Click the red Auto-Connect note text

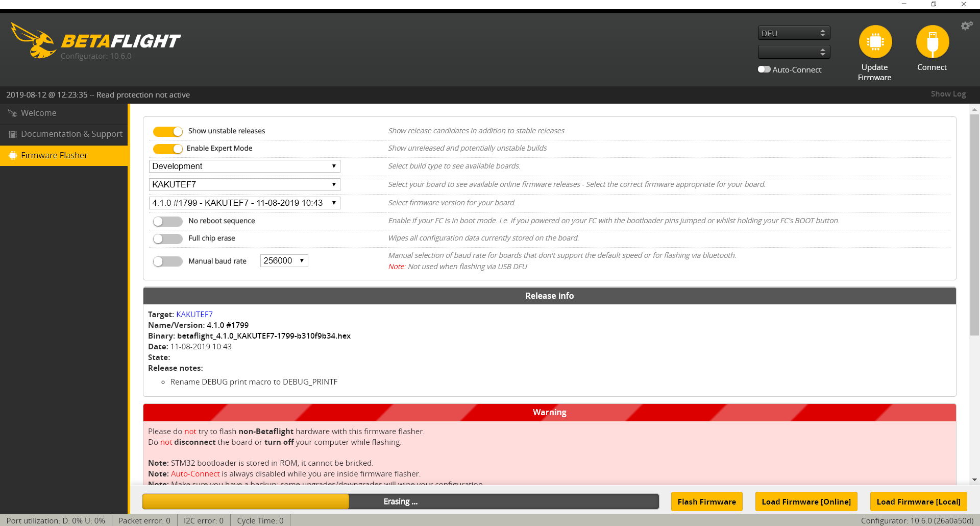[x=195, y=474]
